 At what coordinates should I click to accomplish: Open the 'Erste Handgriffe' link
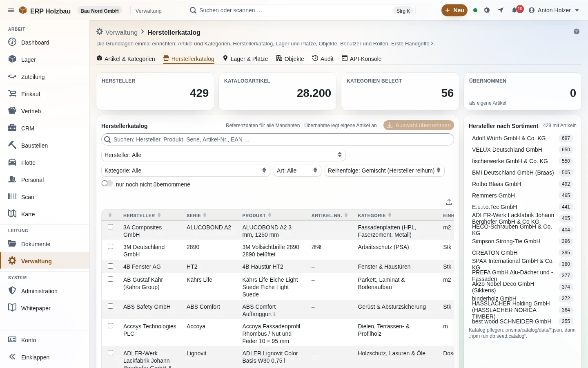(412, 43)
